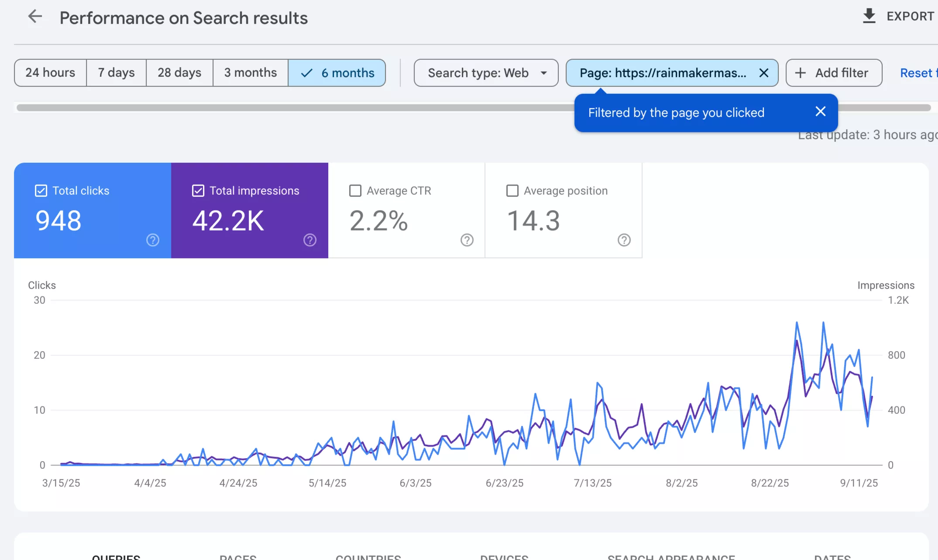Viewport: 938px width, 560px height.
Task: Uncheck the Total impressions metric
Action: point(198,190)
